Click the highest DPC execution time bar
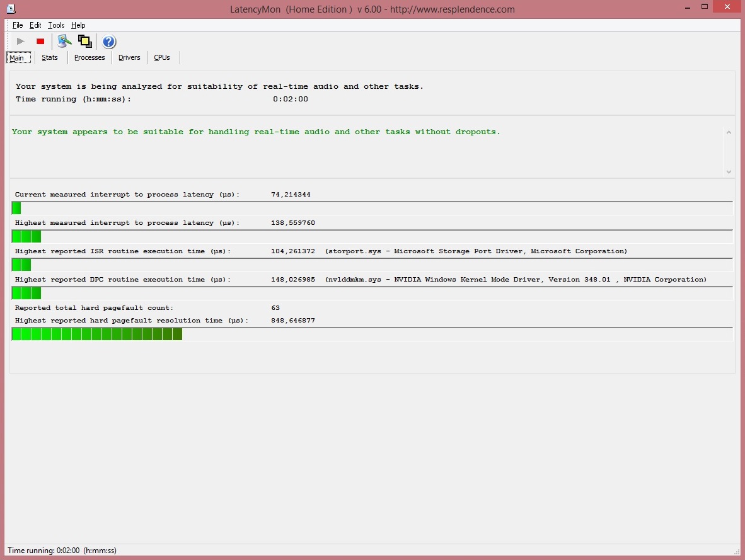This screenshot has height=560, width=745. [x=372, y=293]
